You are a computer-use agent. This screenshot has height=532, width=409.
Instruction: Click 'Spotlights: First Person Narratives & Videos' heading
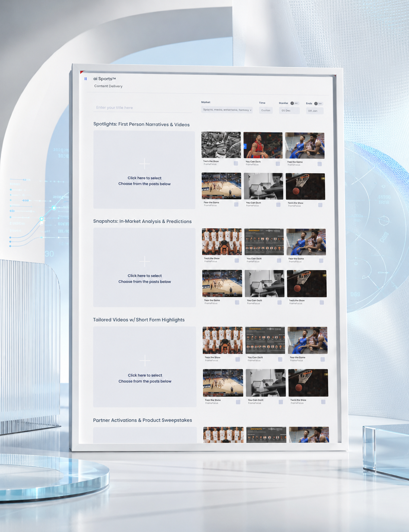click(x=141, y=124)
